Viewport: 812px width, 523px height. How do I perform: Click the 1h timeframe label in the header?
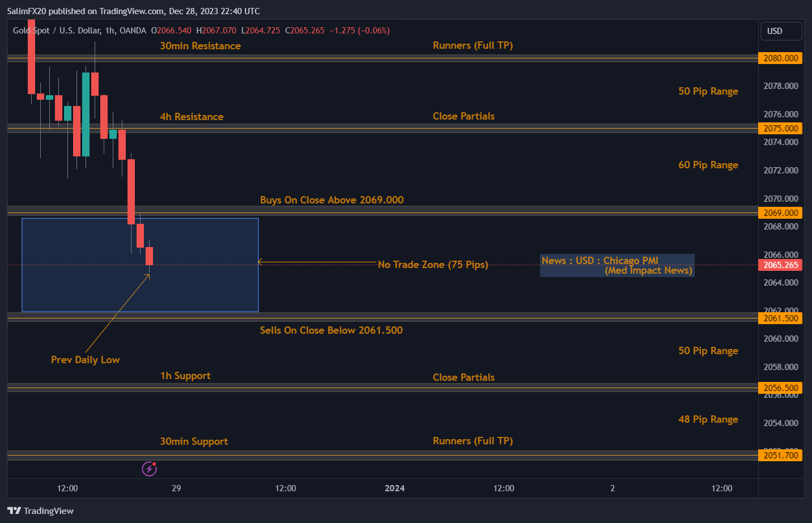(x=110, y=31)
